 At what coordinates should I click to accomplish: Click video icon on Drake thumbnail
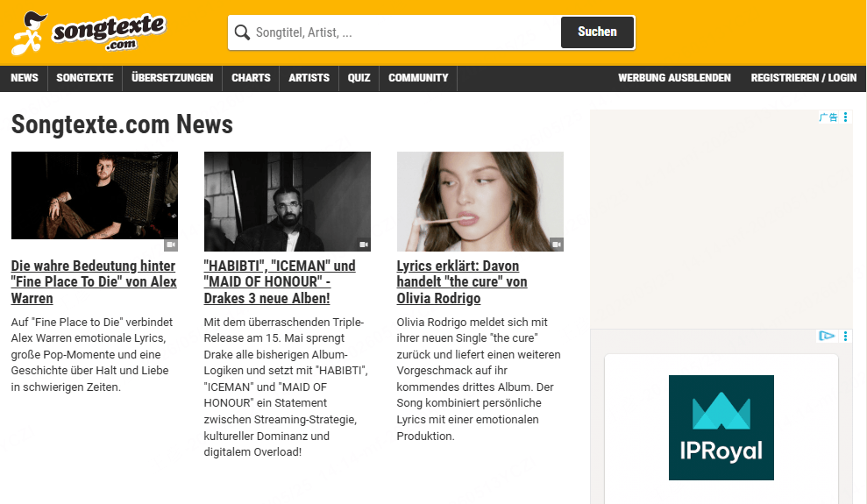(x=363, y=245)
